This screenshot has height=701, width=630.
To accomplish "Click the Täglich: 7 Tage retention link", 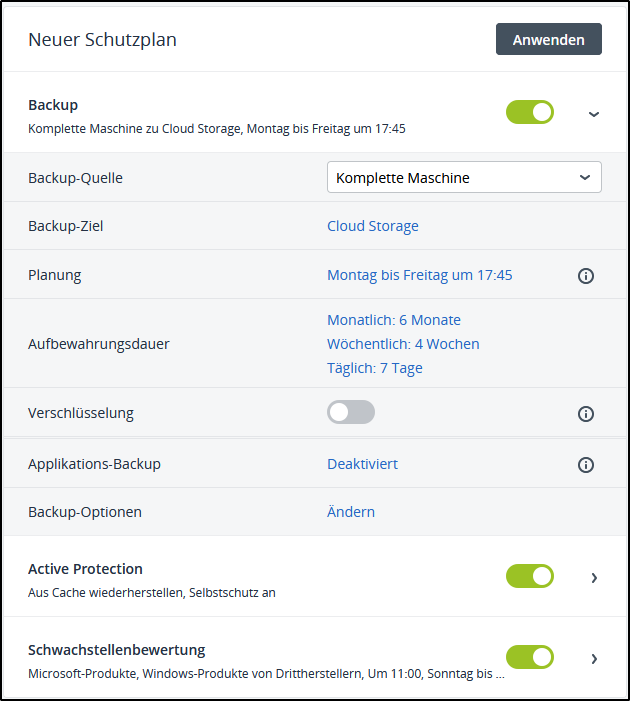I will click(375, 368).
